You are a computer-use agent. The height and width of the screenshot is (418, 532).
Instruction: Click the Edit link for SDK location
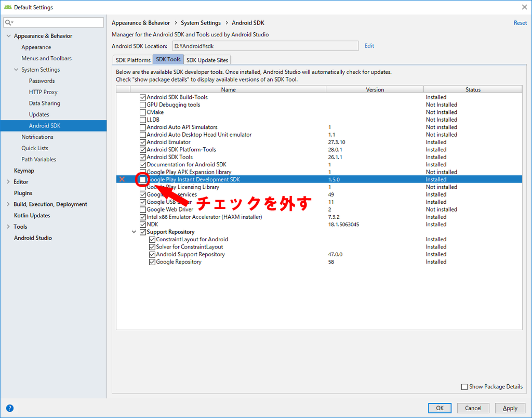[x=369, y=46]
